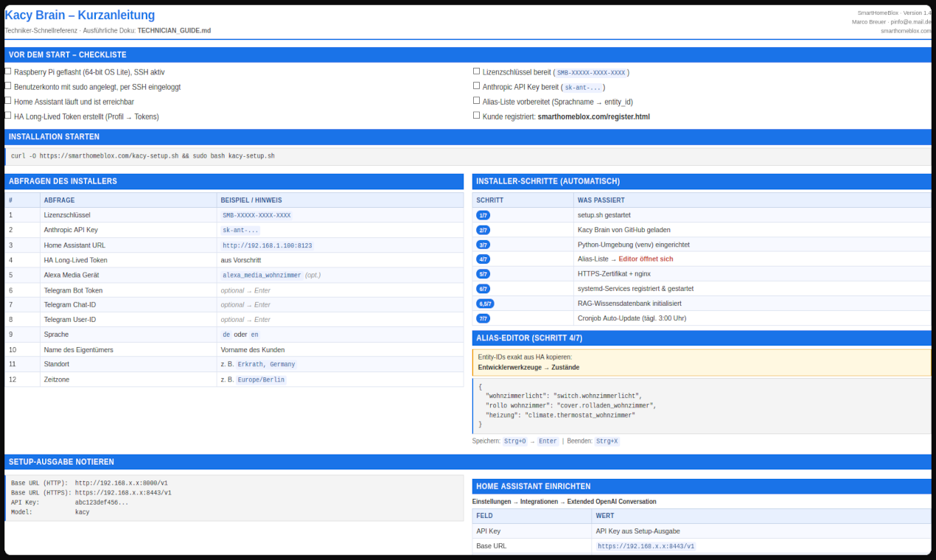Click the http://192.168.1.100:8123 example URL
This screenshot has width=936, height=560.
click(268, 245)
